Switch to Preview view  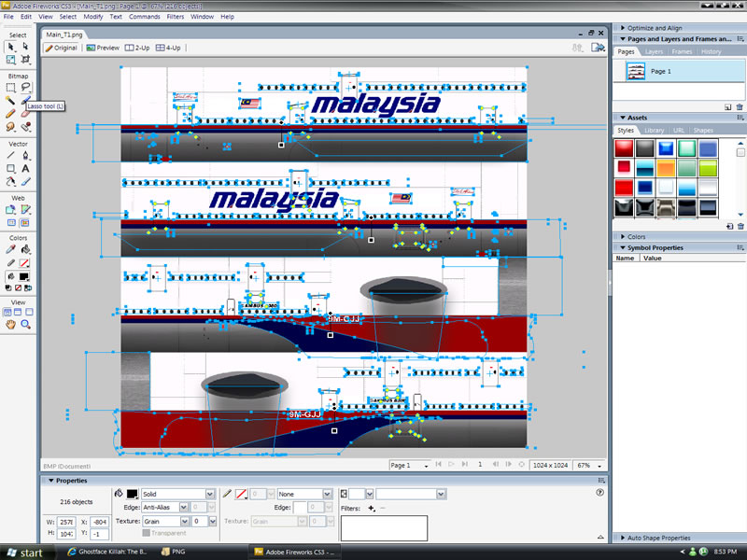104,48
